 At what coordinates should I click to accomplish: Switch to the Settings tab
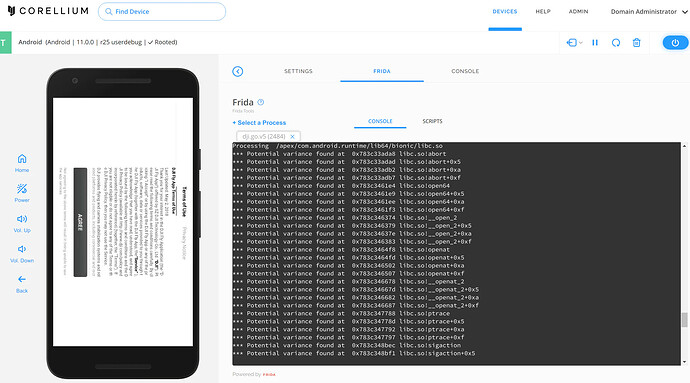pos(298,71)
